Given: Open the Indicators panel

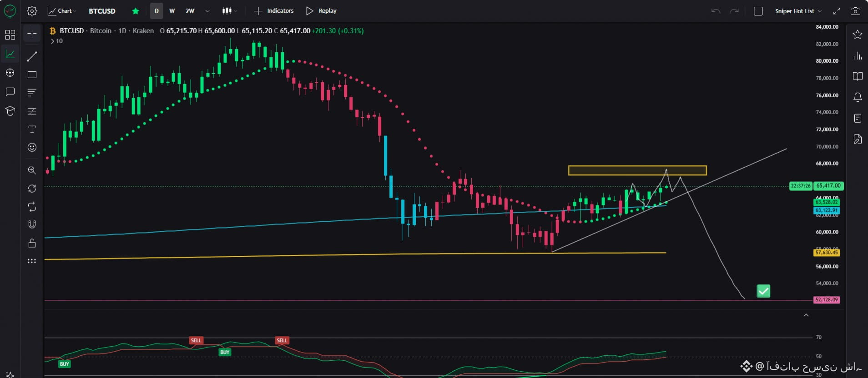Looking at the screenshot, I should (274, 11).
